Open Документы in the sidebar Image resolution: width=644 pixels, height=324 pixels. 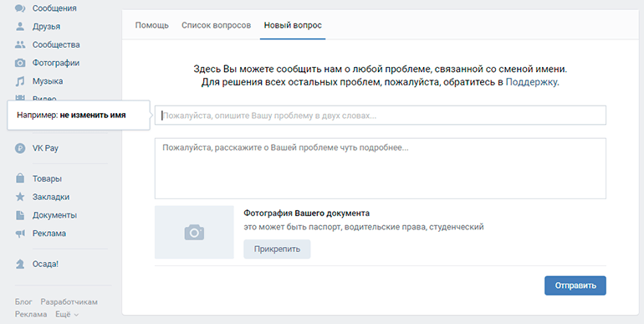click(x=54, y=215)
